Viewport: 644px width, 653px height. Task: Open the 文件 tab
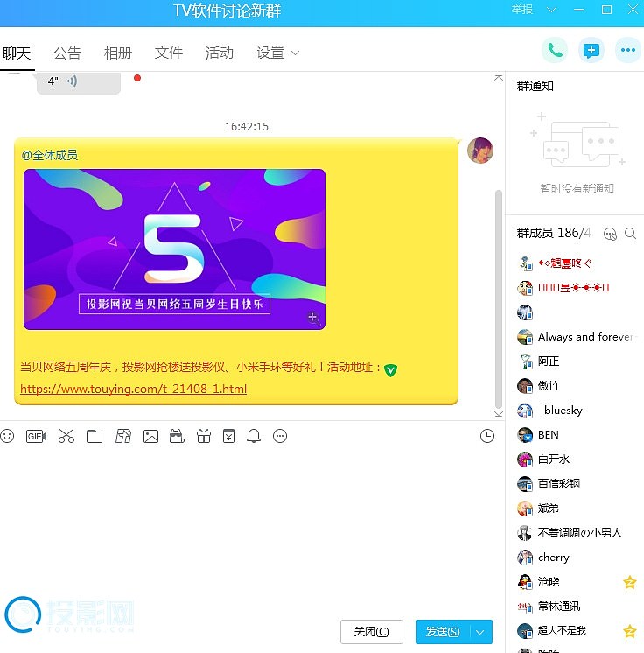(x=169, y=53)
